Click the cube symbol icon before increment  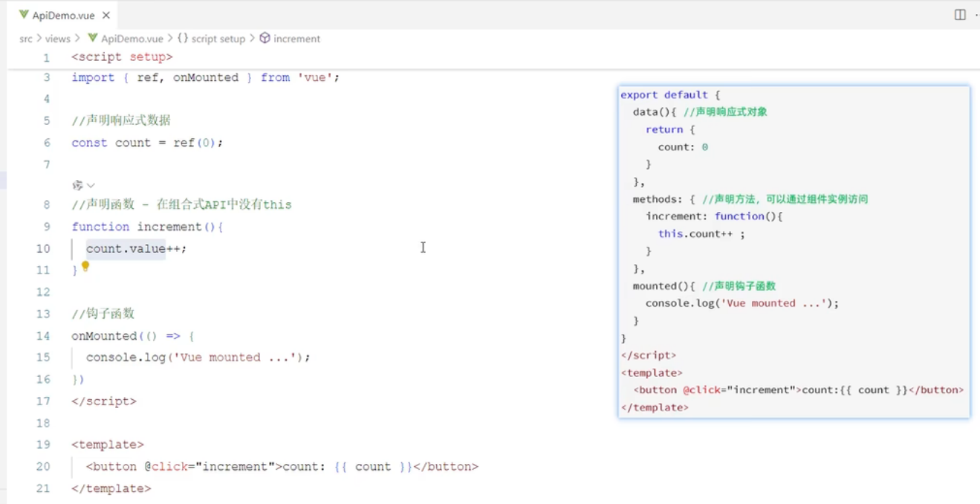pyautogui.click(x=265, y=38)
